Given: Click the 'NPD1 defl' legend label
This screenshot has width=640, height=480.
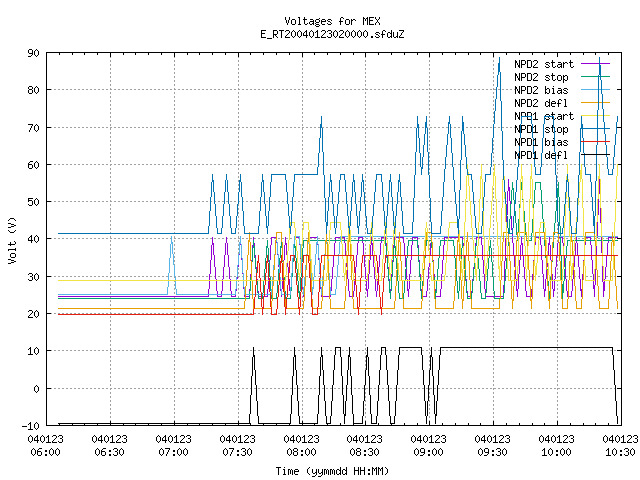Looking at the screenshot, I should tap(541, 156).
